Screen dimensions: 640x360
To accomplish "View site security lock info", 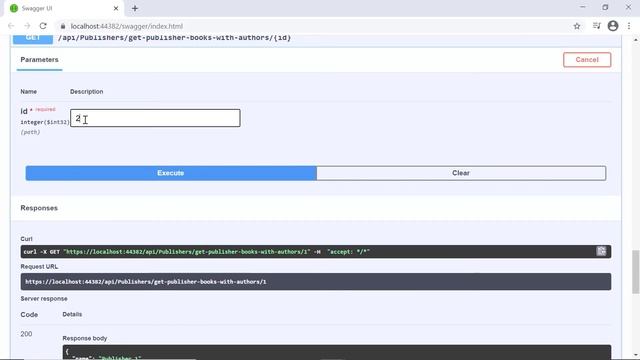I will 62,26.
